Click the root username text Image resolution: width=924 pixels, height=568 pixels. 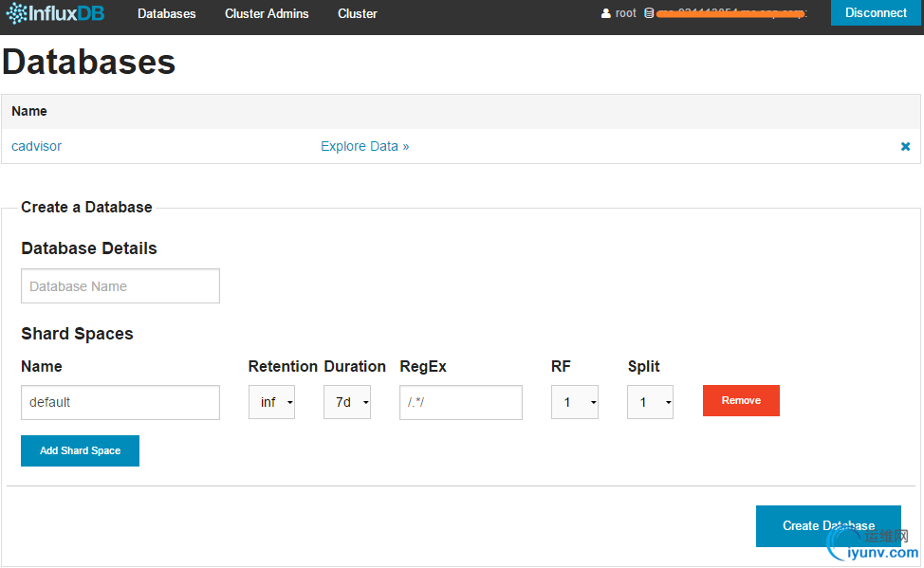(626, 13)
